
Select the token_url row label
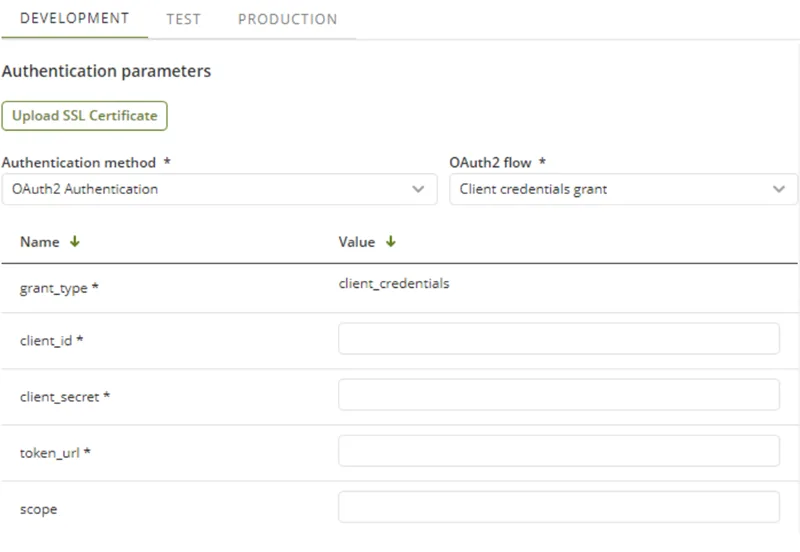click(x=55, y=453)
